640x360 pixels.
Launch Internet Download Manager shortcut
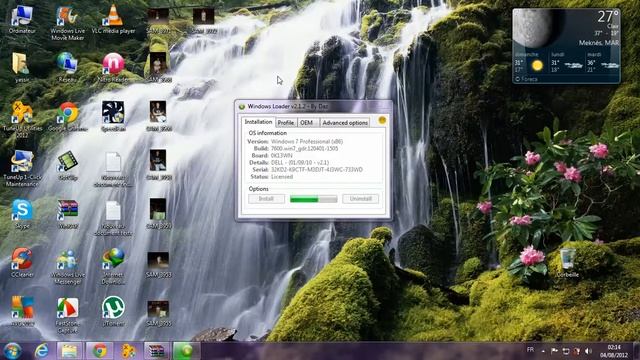coord(113,266)
